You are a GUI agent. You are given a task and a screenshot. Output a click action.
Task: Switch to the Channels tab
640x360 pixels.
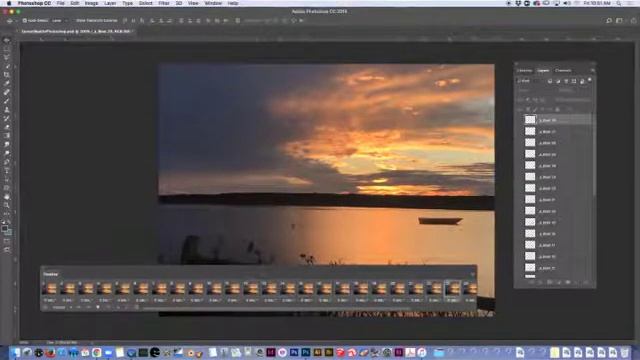(563, 71)
